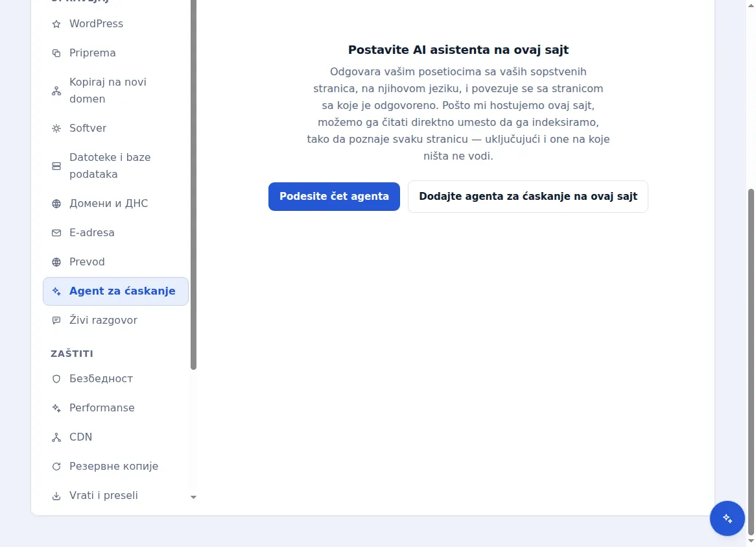Open the floating AI sparkle assistant button
This screenshot has height=547, width=756.
click(x=727, y=518)
